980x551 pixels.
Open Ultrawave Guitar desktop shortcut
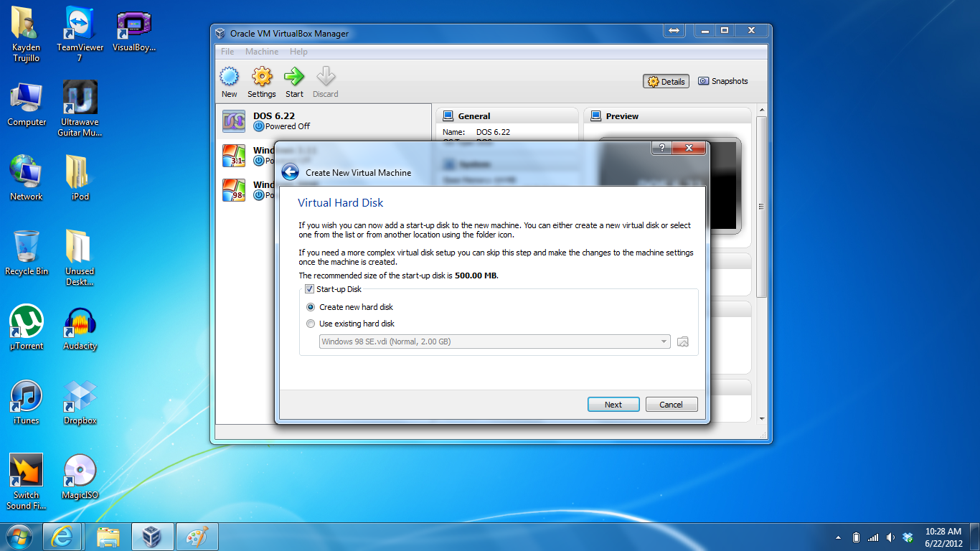[x=80, y=109]
